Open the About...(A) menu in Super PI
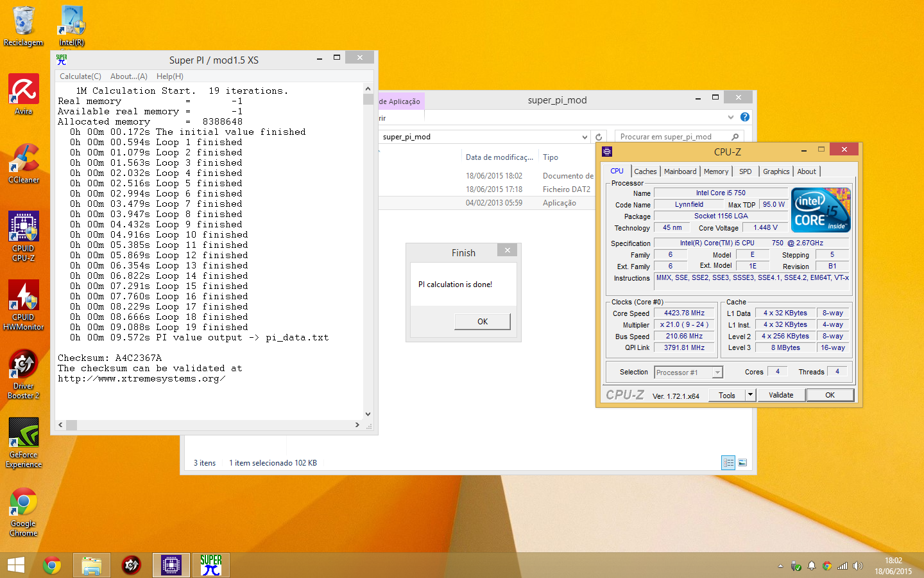Image resolution: width=924 pixels, height=578 pixels. coord(129,76)
